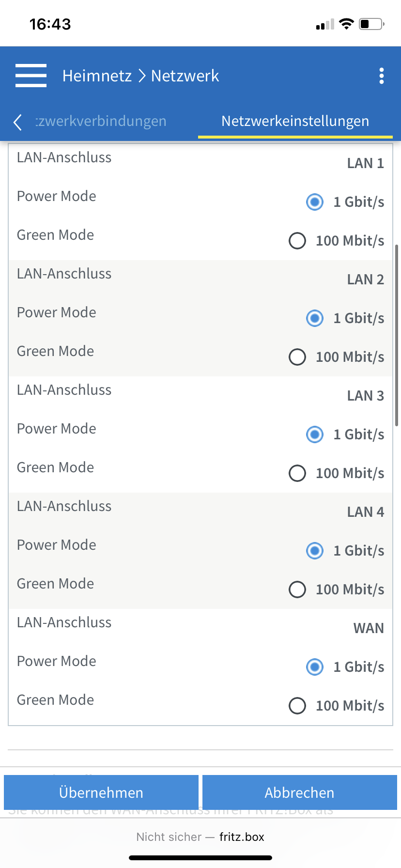This screenshot has width=401, height=868.
Task: Select 1 Gbit/s for the WAN port
Action: [315, 667]
